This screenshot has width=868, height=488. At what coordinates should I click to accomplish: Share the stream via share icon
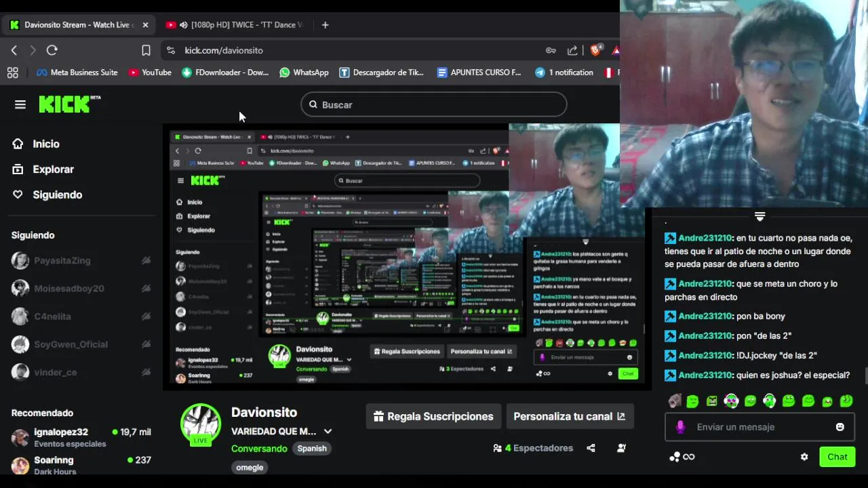tap(591, 448)
